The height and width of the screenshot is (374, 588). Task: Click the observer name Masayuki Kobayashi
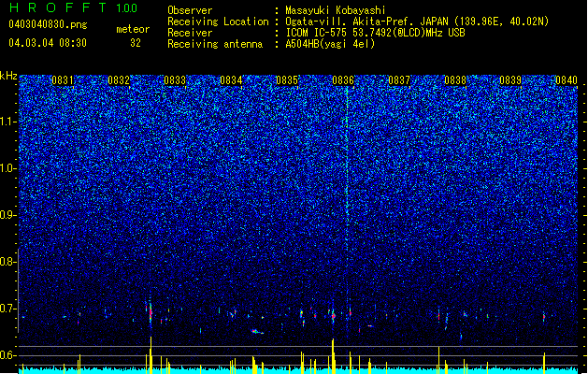click(336, 10)
